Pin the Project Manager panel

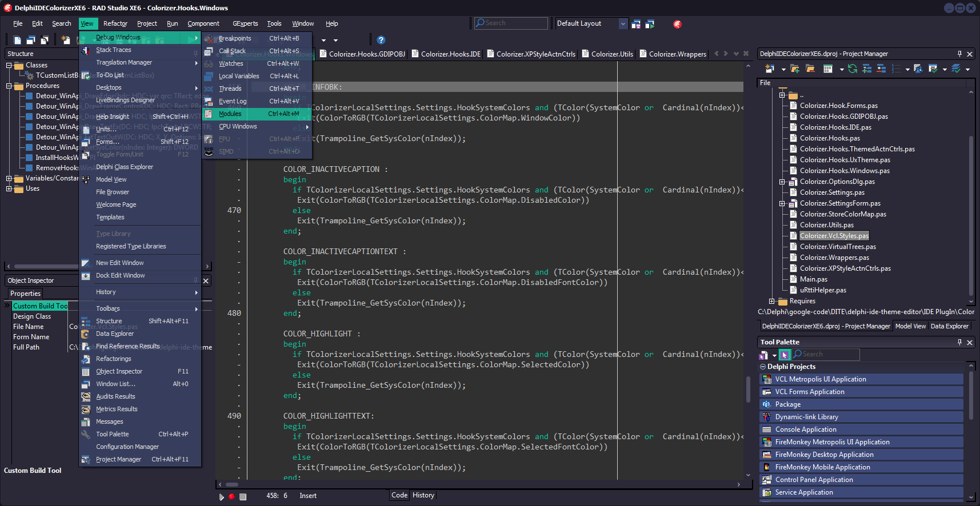[x=959, y=54]
